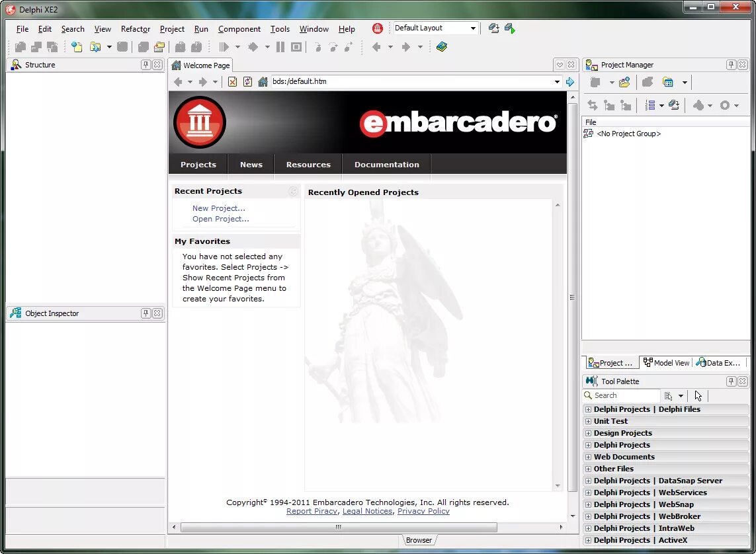
Task: Toggle the pin on Tool Palette panel
Action: pyautogui.click(x=731, y=381)
